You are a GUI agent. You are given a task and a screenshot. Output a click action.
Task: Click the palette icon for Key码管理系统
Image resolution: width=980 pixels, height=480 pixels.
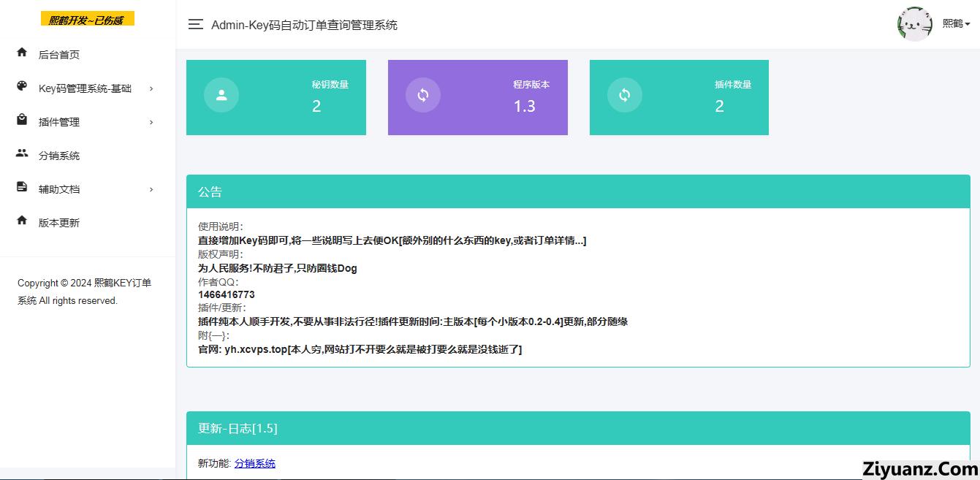pyautogui.click(x=22, y=87)
